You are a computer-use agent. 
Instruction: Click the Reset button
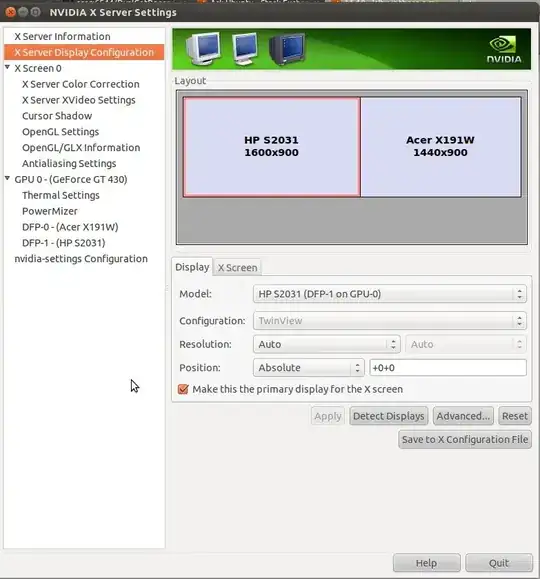[515, 416]
